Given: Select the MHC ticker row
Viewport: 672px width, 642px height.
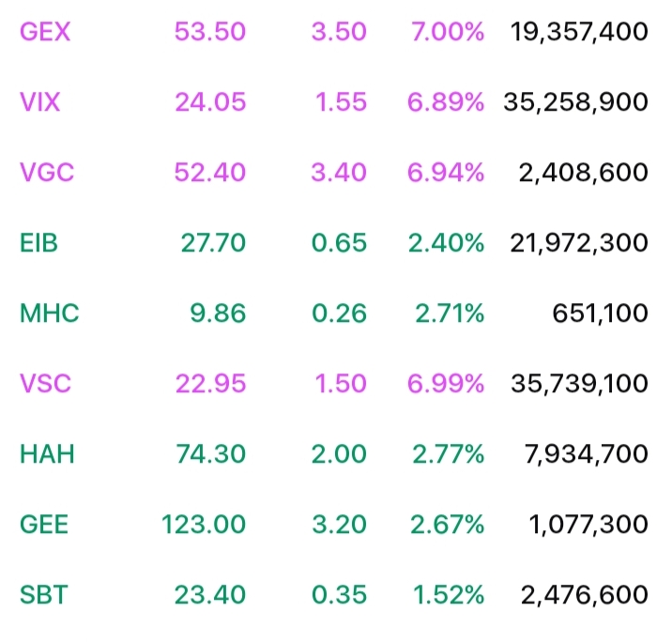Looking at the screenshot, I should pos(50,313).
